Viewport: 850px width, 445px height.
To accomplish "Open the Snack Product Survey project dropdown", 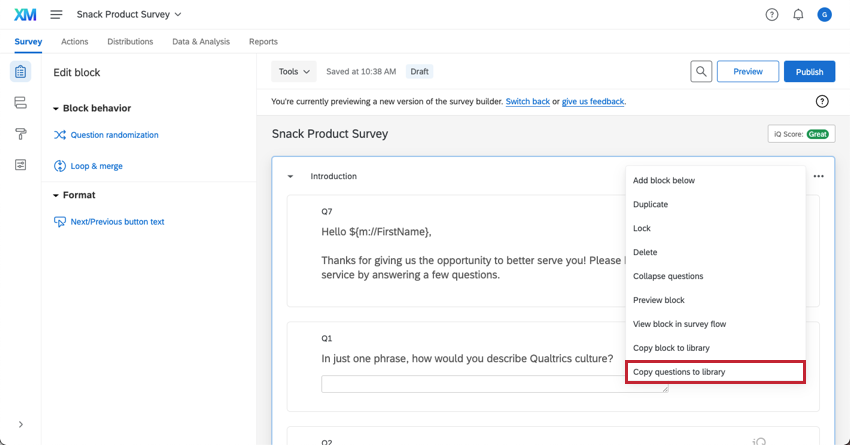I will 129,15.
